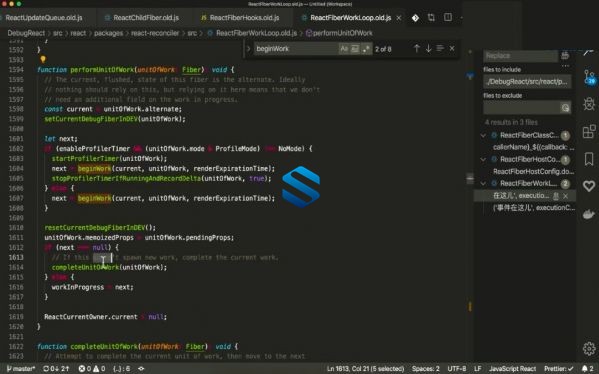The width and height of the screenshot is (599, 374).
Task: Collapse the ReactFiberClassC... search result group
Action: (483, 135)
